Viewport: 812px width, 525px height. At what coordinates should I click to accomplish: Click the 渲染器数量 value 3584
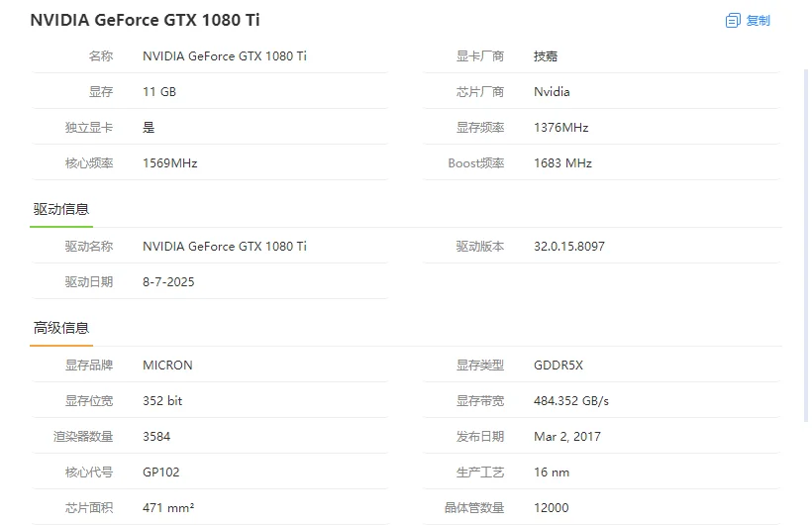point(156,437)
